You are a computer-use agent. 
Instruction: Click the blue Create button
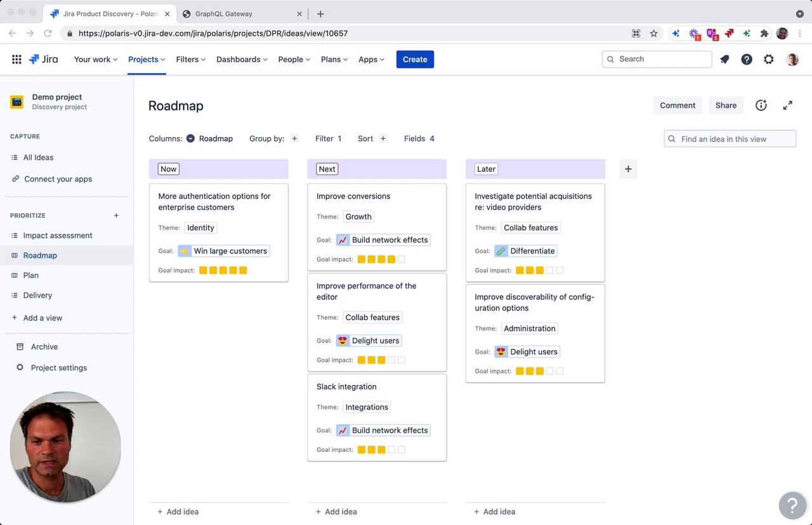tap(415, 60)
